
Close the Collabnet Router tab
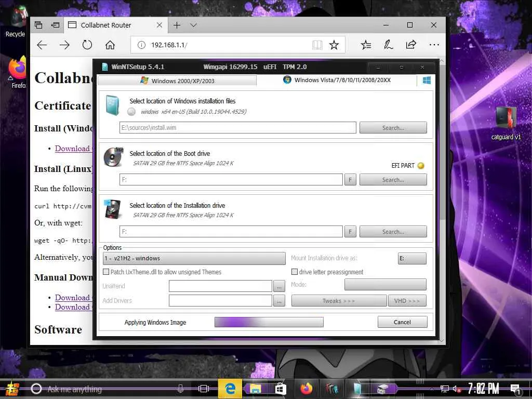pos(159,25)
